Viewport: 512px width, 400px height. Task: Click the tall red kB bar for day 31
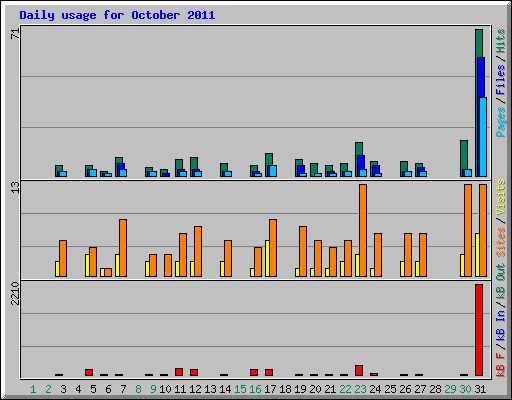pyautogui.click(x=479, y=330)
